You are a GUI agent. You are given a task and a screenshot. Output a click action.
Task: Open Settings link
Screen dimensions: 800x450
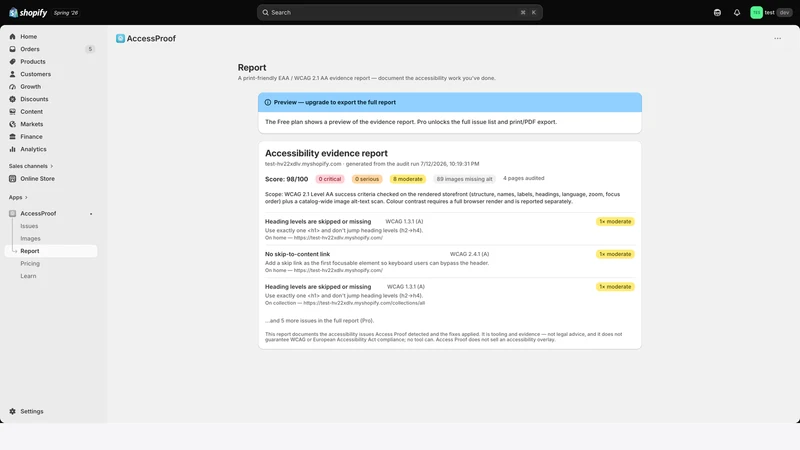(x=32, y=411)
